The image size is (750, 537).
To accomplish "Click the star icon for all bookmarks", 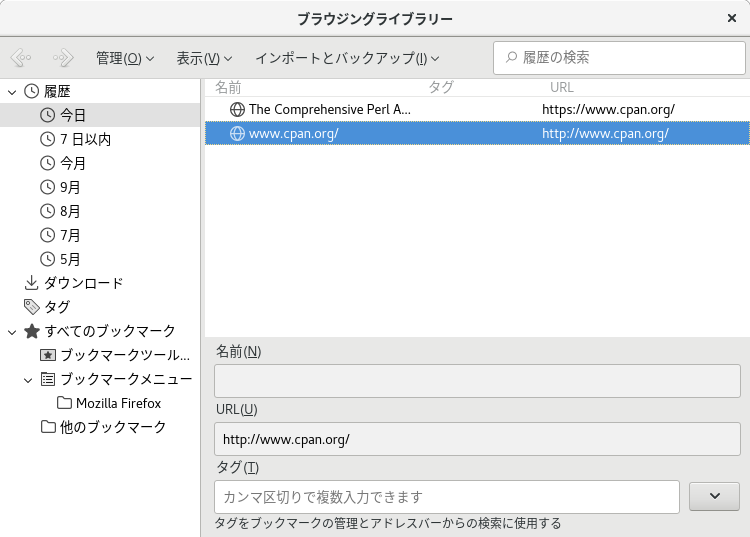I will tap(32, 331).
